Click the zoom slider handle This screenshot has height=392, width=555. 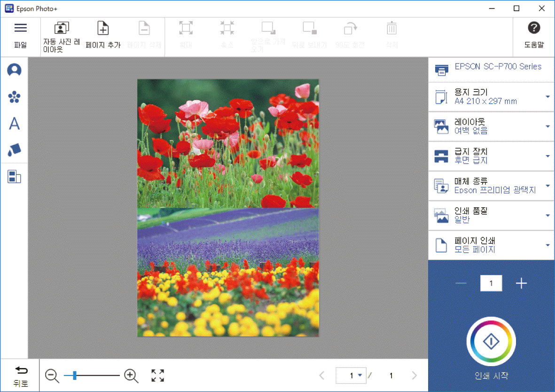click(75, 376)
